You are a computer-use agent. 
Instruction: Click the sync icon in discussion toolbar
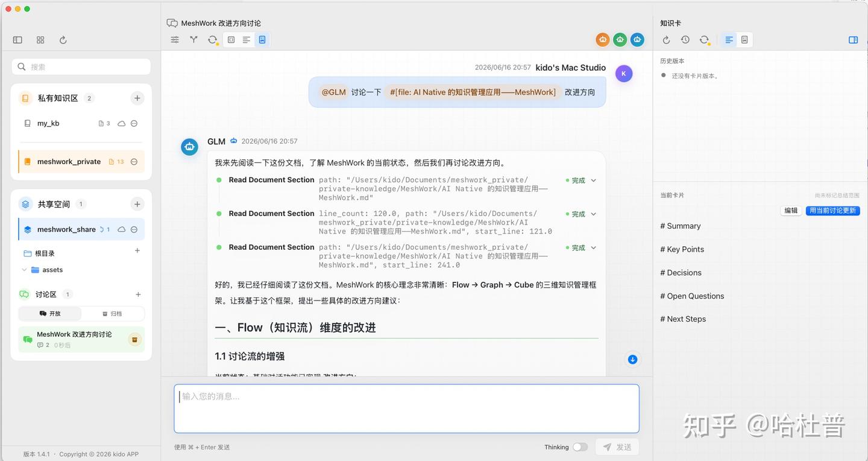pos(213,40)
